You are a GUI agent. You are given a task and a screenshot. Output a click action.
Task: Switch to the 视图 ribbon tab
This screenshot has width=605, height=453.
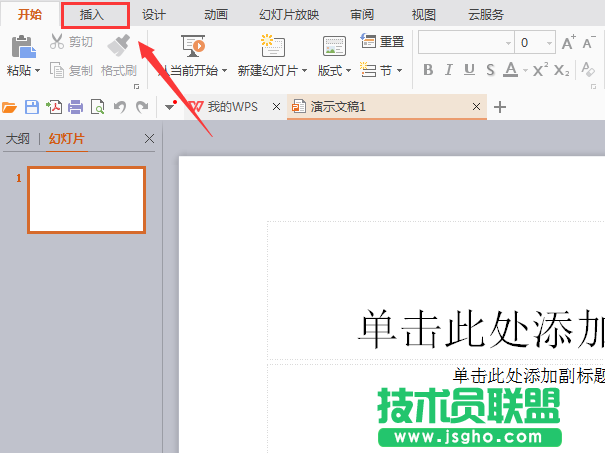coord(424,15)
